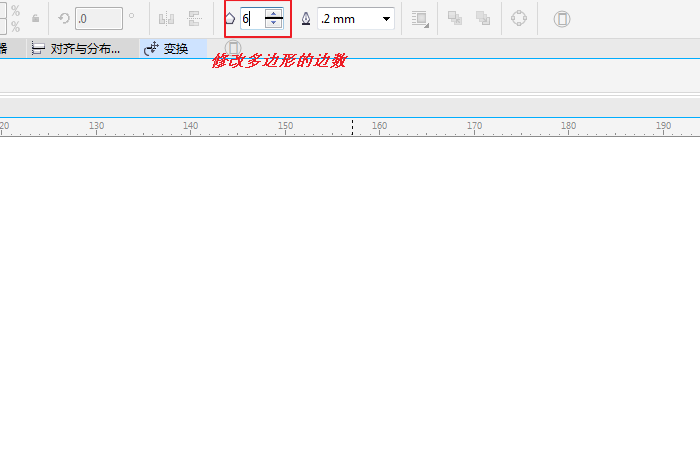Bring object to front of layer
The width and height of the screenshot is (700, 450).
click(x=455, y=18)
